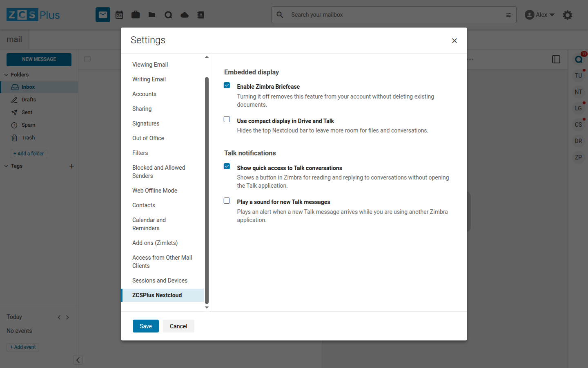
Task: Tick the select-all messages checkbox
Action: (x=87, y=59)
